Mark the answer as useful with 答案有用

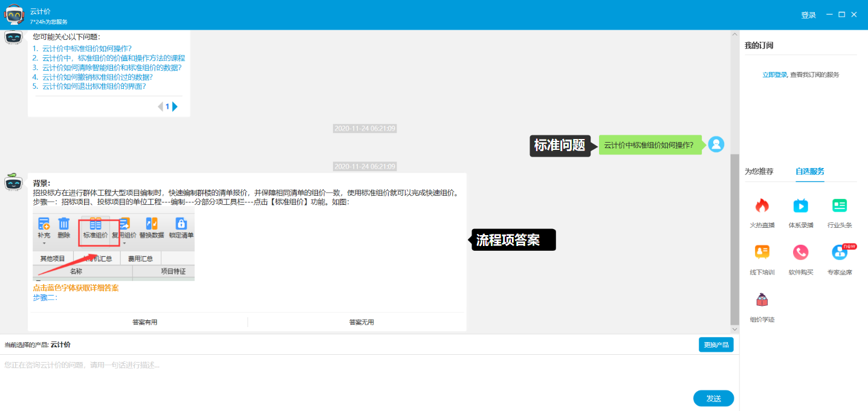[x=145, y=322]
